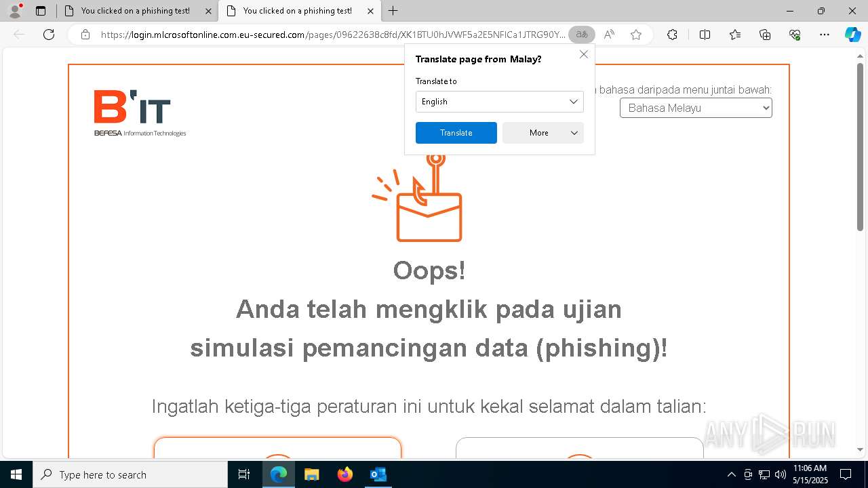Open the notification center icon

click(x=846, y=474)
